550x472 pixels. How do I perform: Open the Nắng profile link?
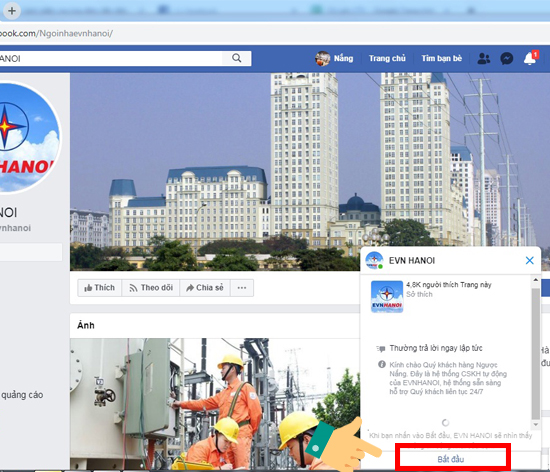coord(334,59)
